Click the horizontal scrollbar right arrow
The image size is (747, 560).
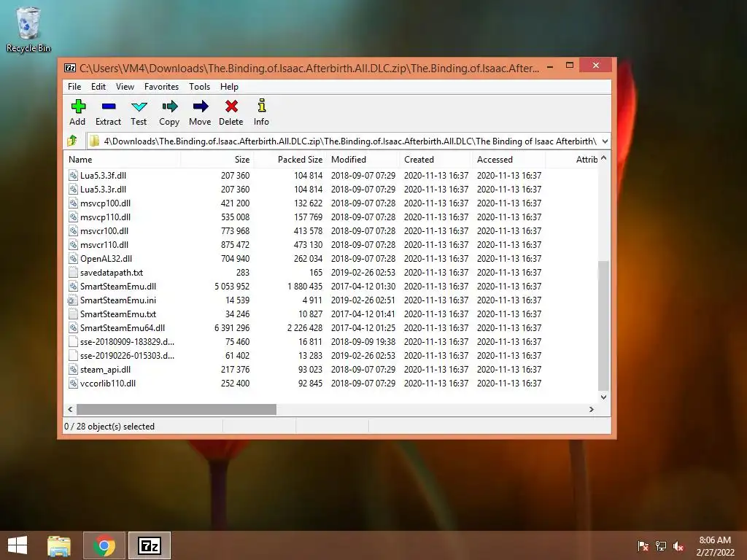coord(591,409)
